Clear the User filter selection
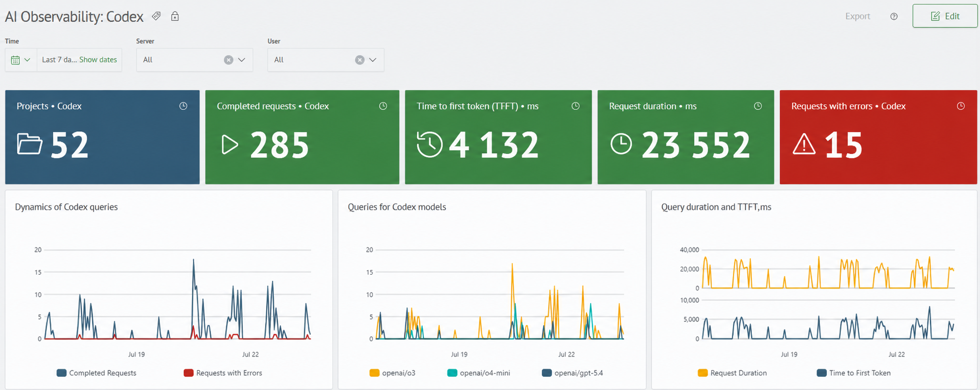Image resolution: width=980 pixels, height=390 pixels. (x=360, y=60)
